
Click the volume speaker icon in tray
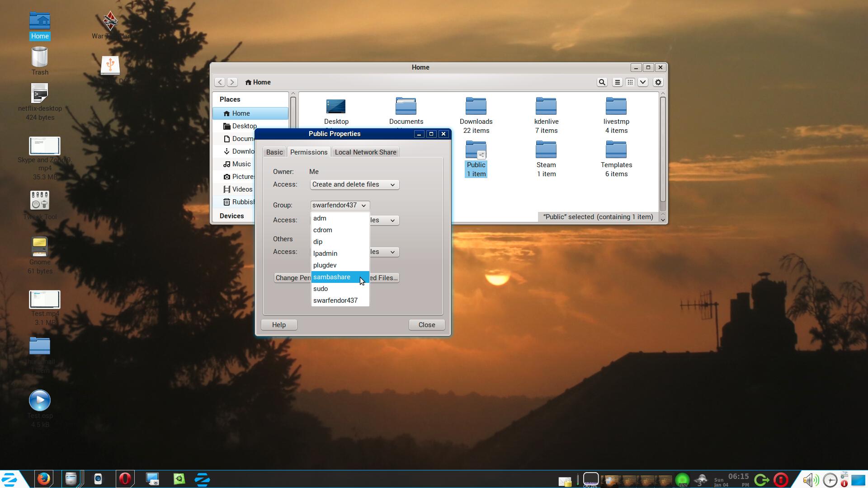click(810, 479)
